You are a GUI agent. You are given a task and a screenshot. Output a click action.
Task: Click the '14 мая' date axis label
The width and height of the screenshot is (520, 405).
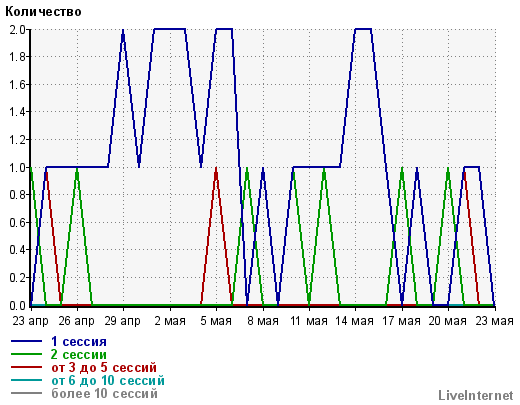[x=354, y=321]
